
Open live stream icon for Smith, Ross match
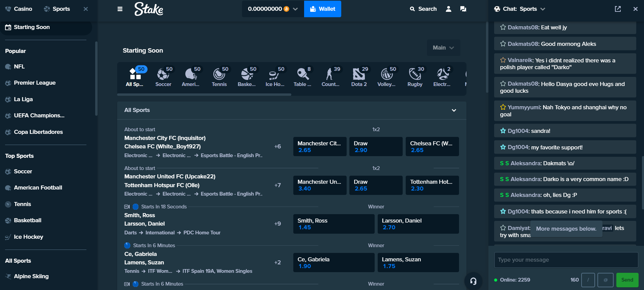pyautogui.click(x=127, y=207)
